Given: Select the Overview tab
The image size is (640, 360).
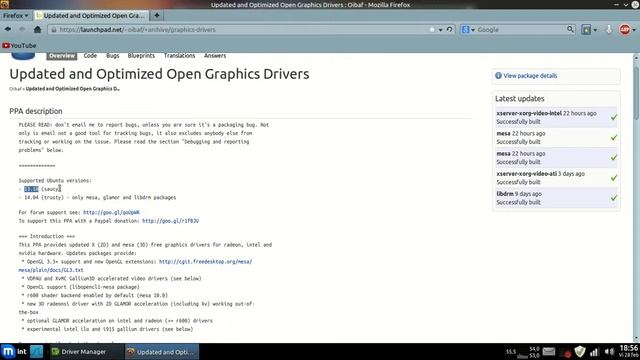Looking at the screenshot, I should pyautogui.click(x=62, y=56).
